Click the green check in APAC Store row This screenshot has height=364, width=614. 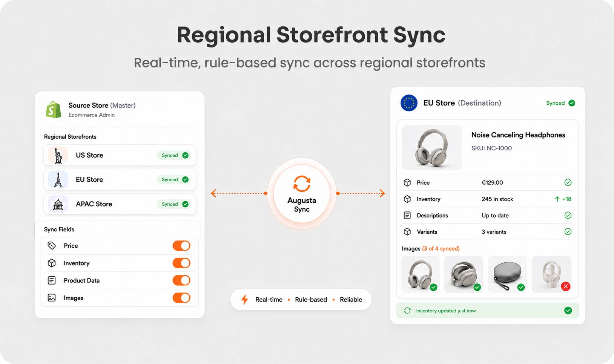[185, 204]
